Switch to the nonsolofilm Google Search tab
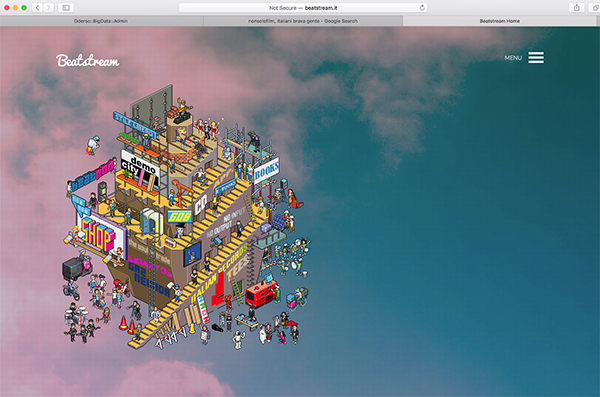The image size is (600, 397). [303, 21]
